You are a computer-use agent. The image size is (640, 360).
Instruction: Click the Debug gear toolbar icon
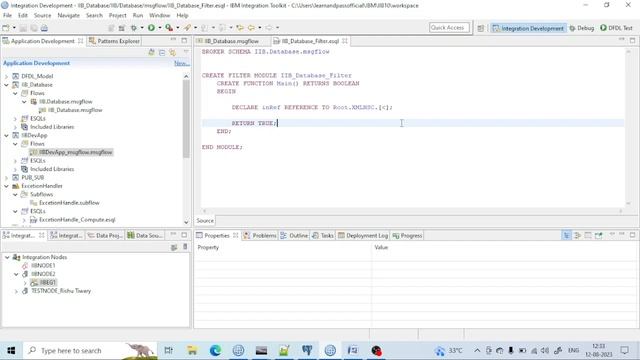pos(134,28)
